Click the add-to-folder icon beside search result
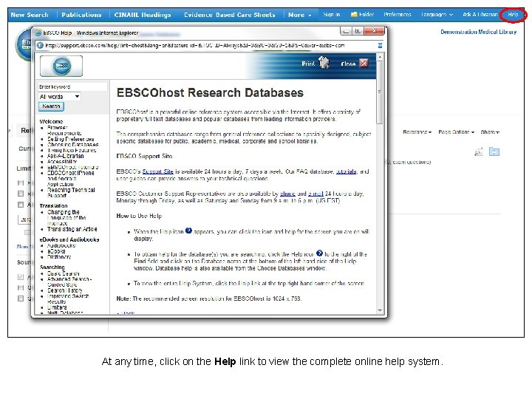The width and height of the screenshot is (532, 399). coord(494,151)
